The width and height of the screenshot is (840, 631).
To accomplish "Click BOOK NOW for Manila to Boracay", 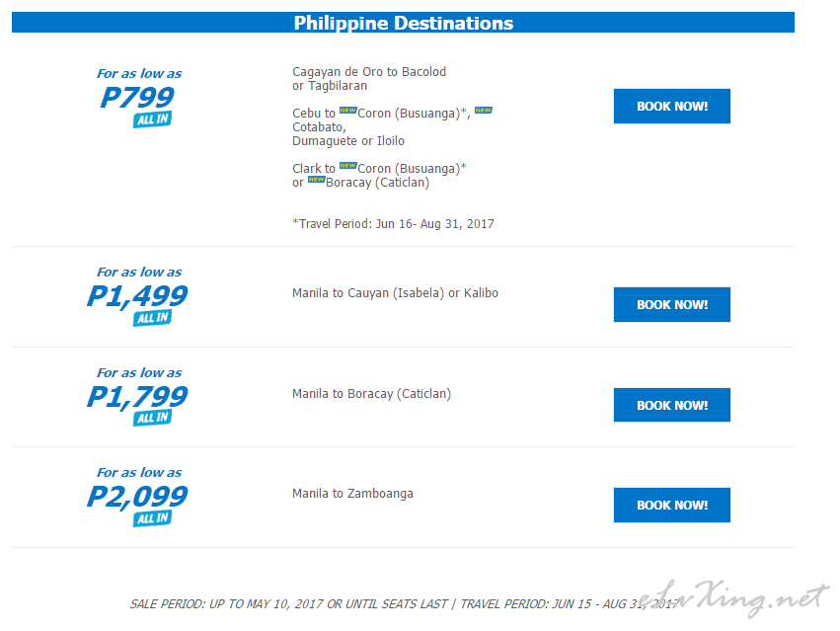I will tap(672, 405).
